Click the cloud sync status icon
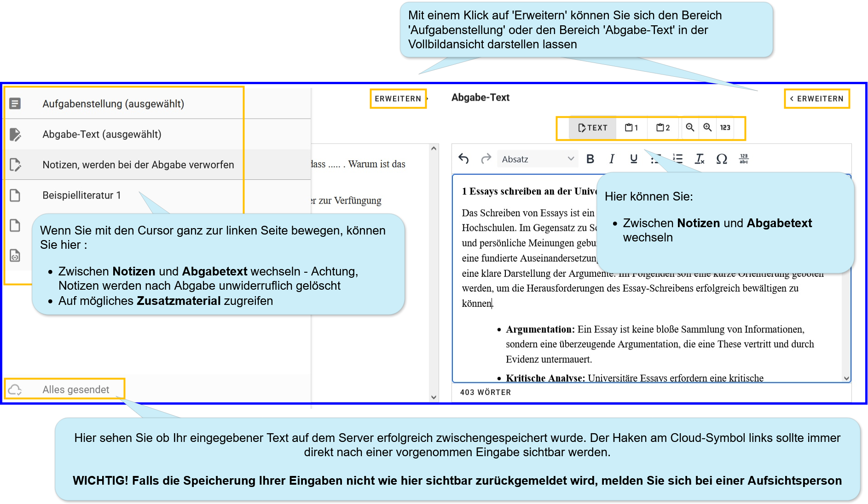The height and width of the screenshot is (504, 868). coord(15,390)
